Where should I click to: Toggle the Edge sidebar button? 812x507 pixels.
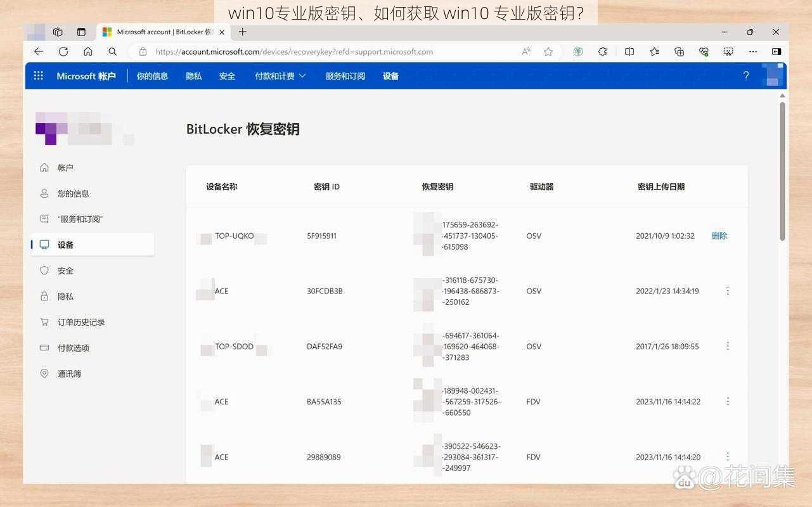click(777, 51)
